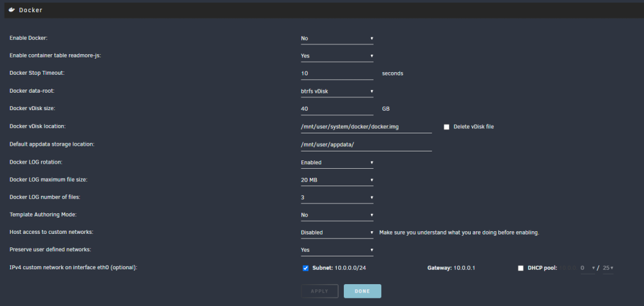Check the Delete vDisk file checkbox
Image resolution: width=644 pixels, height=306 pixels.
coord(446,127)
